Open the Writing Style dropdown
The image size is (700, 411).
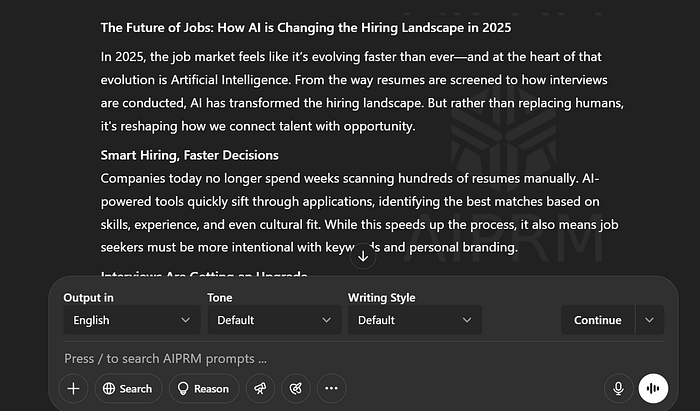(415, 320)
